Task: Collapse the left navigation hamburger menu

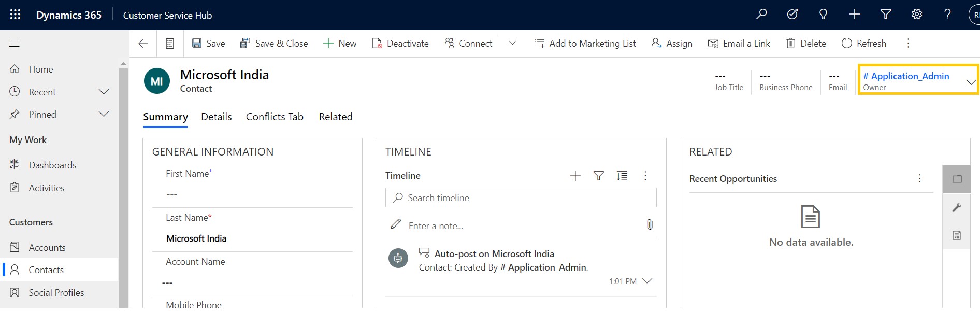Action: tap(15, 44)
